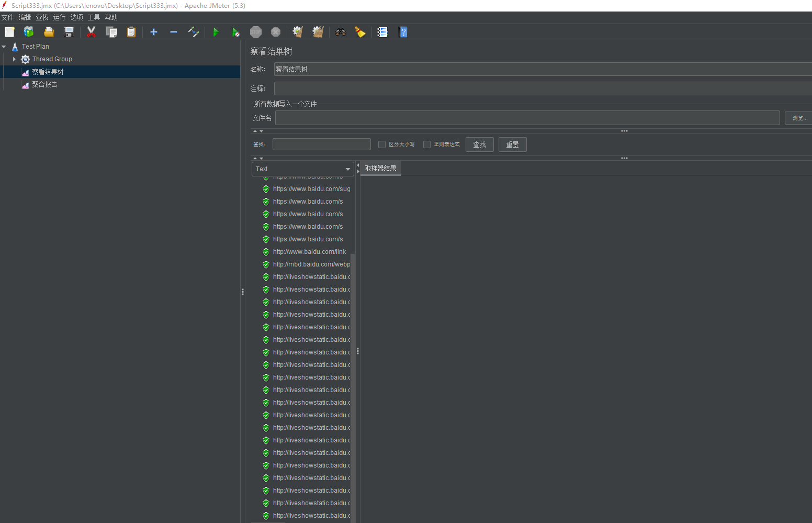Open the 运行 menu
This screenshot has height=523, width=812.
point(60,17)
